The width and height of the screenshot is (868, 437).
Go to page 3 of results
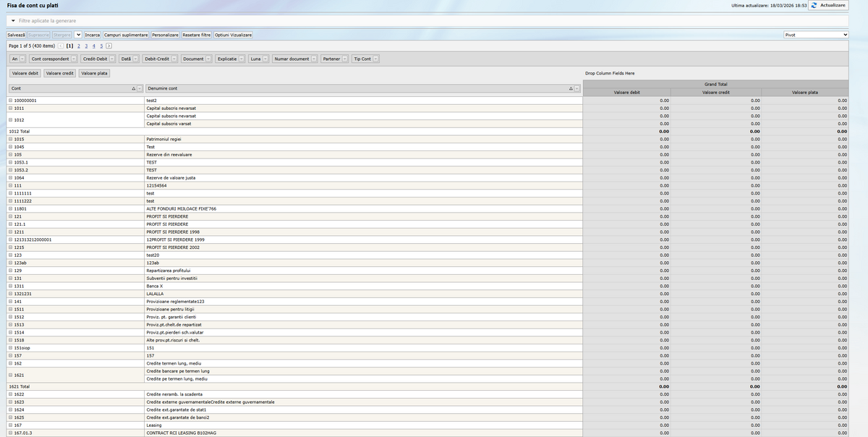coord(85,46)
